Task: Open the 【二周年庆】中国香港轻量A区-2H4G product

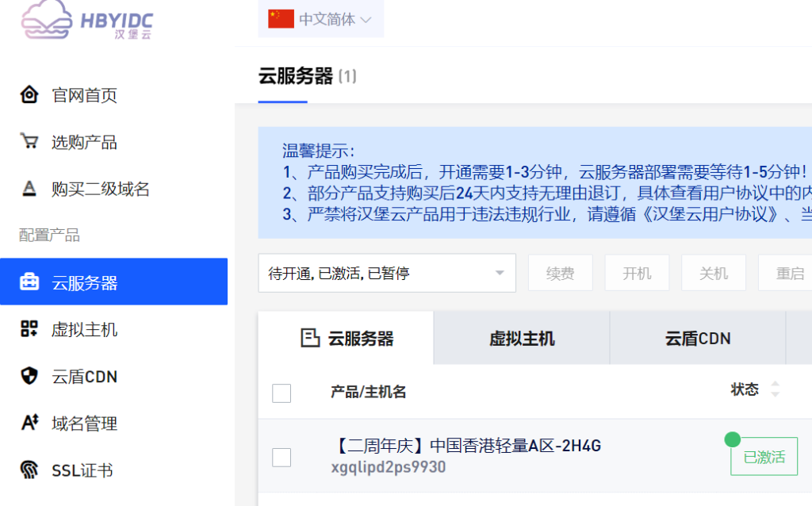Action: 465,446
